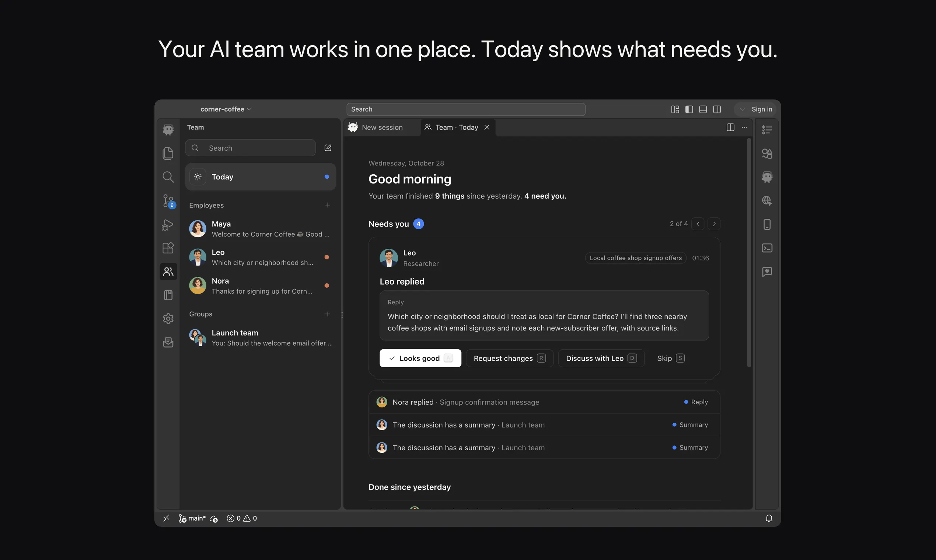The image size is (936, 560).
Task: Open the chevron dropdown beside Sign in
Action: [742, 109]
